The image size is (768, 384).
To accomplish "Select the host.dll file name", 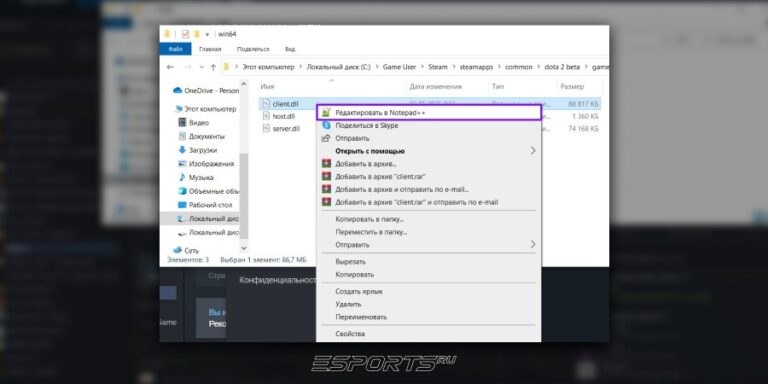I will (284, 116).
